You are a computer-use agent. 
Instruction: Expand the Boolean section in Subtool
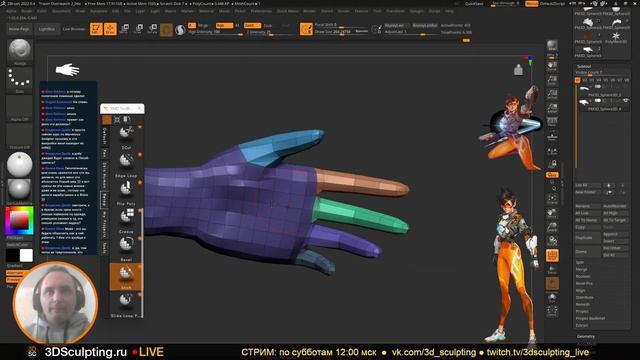tap(582, 276)
